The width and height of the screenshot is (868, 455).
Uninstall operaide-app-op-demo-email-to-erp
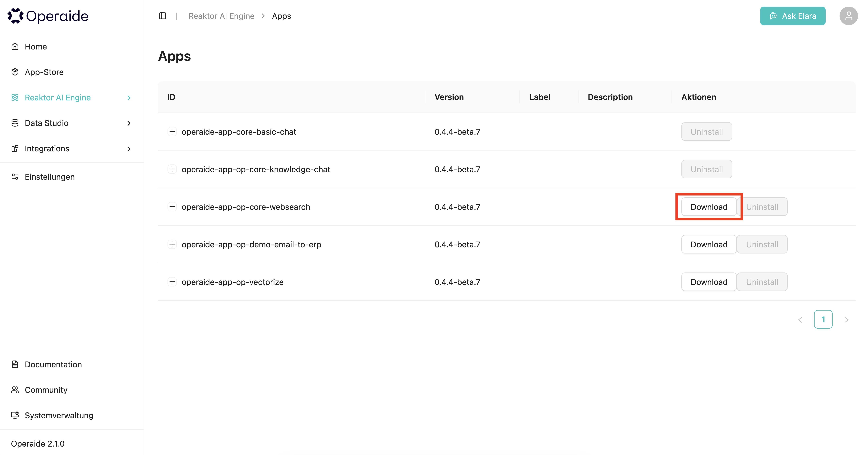762,244
